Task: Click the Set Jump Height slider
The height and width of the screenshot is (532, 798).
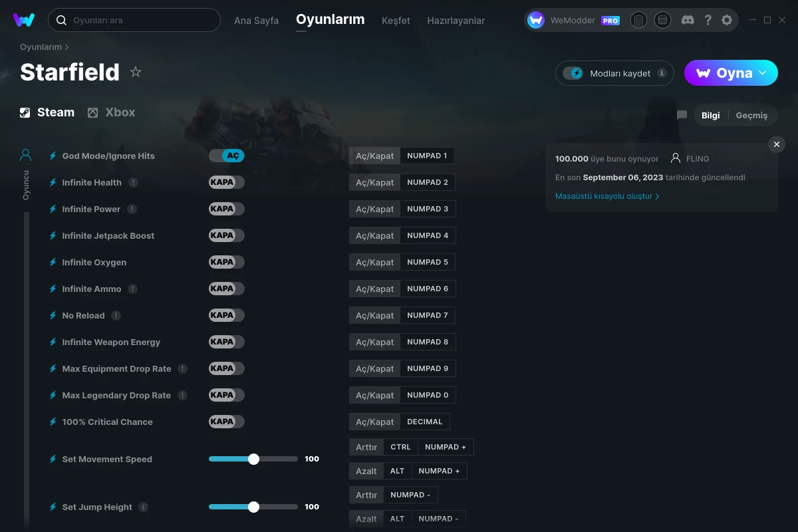Action: point(253,507)
